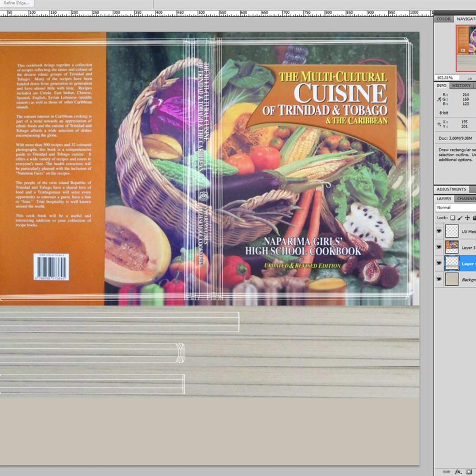This screenshot has width=476, height=476.
Task: Click the Background layer thumbnail
Action: (452, 279)
